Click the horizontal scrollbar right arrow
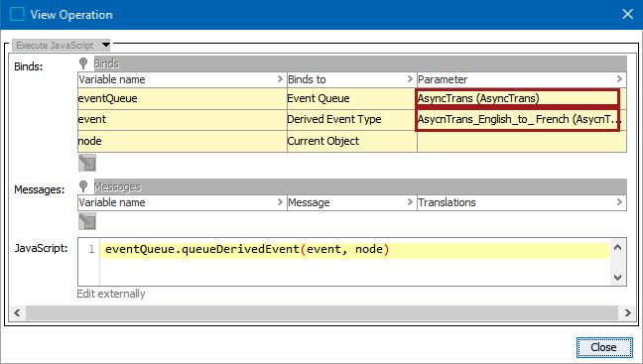 [627, 312]
